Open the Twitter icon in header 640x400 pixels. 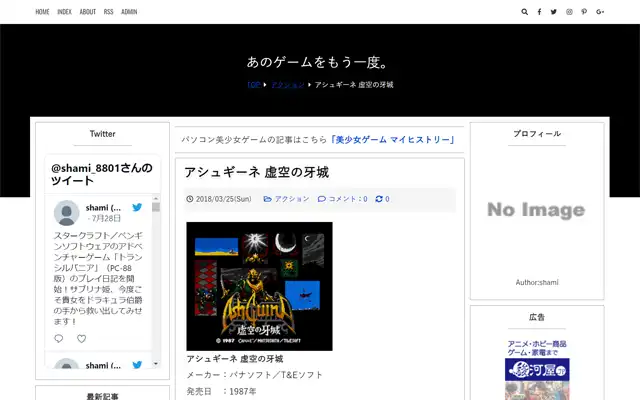pyautogui.click(x=553, y=12)
